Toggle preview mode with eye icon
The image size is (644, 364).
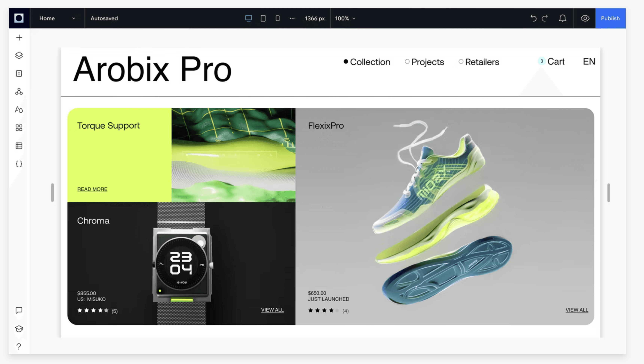pyautogui.click(x=585, y=18)
